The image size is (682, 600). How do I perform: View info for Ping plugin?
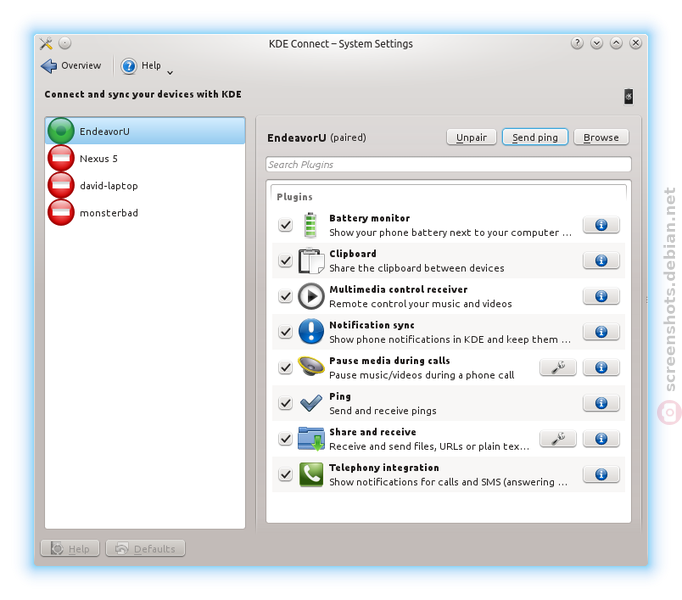click(601, 403)
